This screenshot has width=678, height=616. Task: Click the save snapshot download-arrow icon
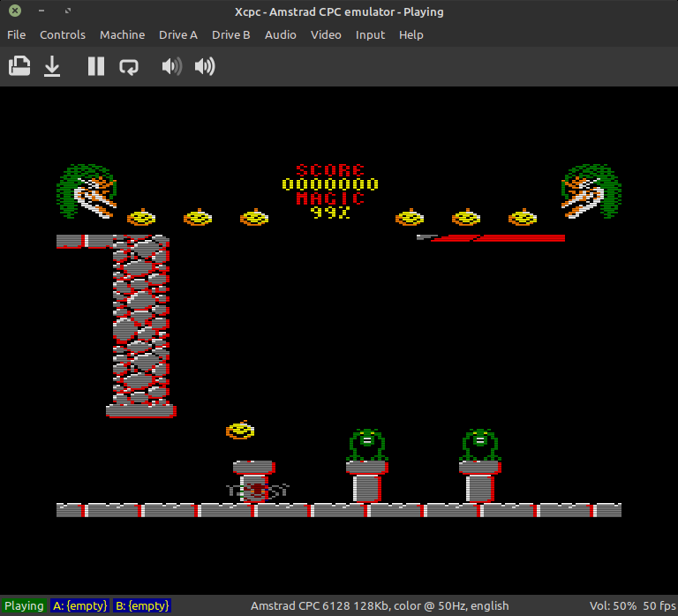click(x=52, y=66)
